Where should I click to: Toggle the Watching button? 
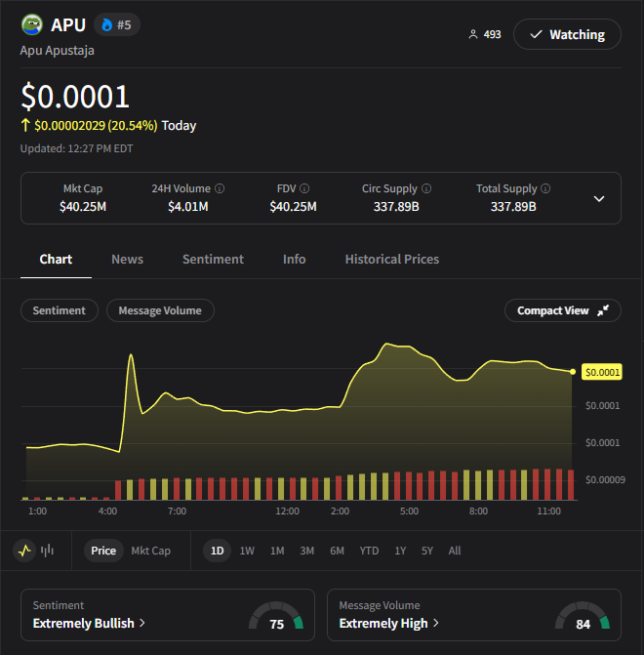pyautogui.click(x=567, y=34)
